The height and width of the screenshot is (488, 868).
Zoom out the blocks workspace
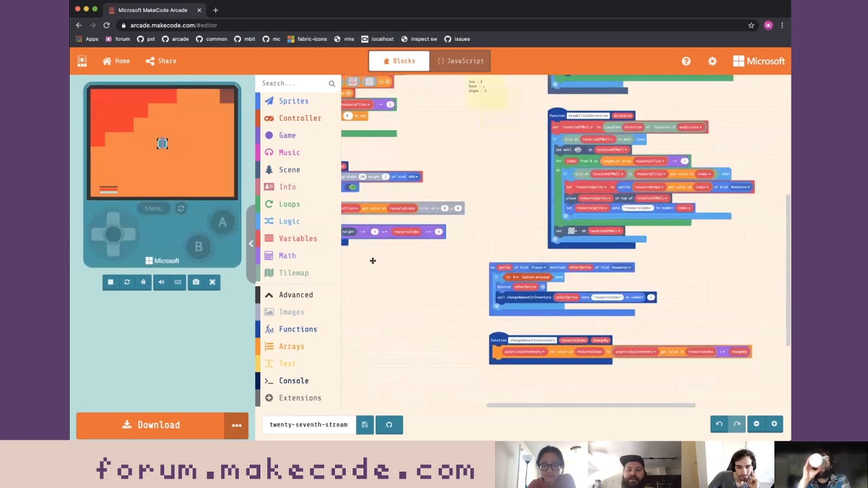pos(757,424)
